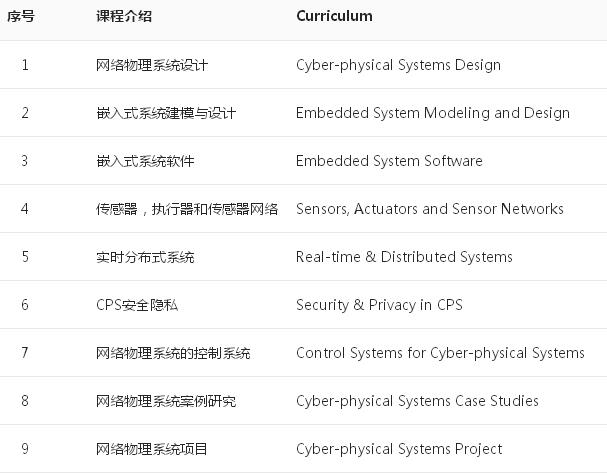Image resolution: width=607 pixels, height=473 pixels.
Task: Select the 网络物理系统的控制系统 cell
Action: 173,353
